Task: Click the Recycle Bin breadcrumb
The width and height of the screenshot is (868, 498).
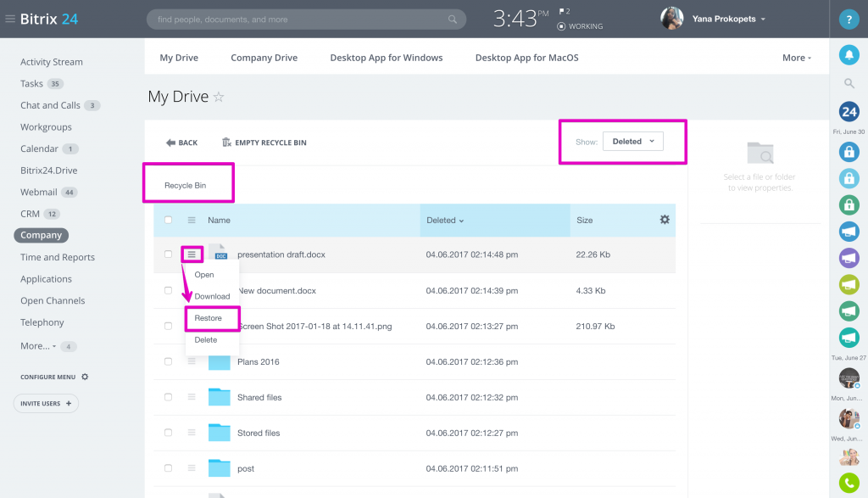Action: tap(186, 186)
